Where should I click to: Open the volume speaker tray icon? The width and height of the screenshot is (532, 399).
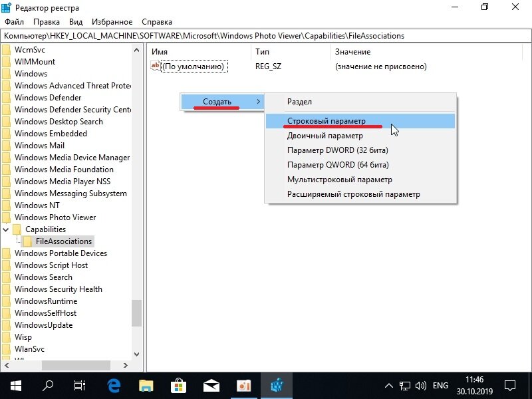coord(421,386)
